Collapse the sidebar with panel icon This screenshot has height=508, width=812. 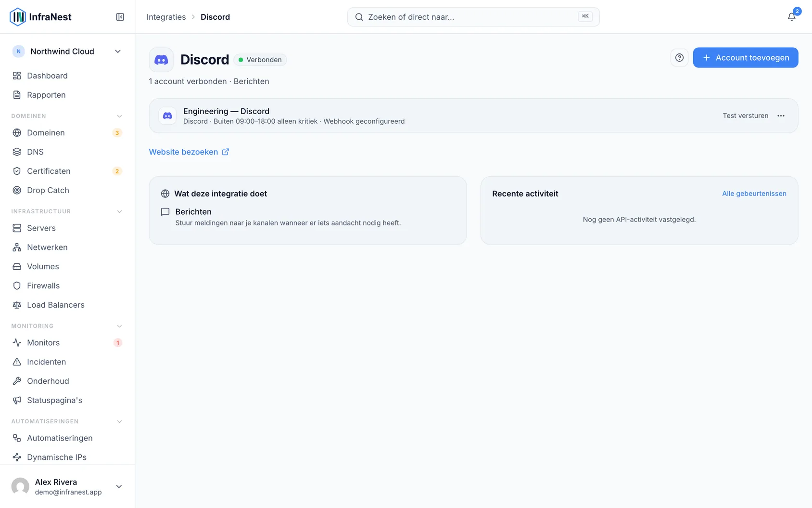120,17
